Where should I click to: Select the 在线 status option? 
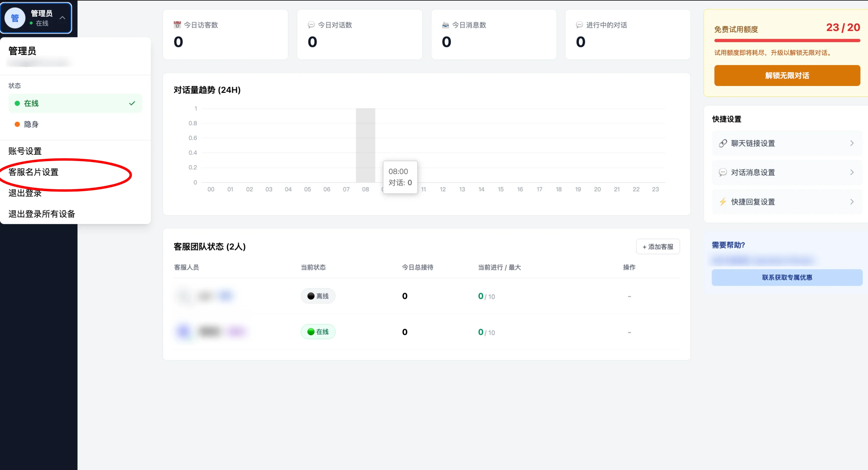point(31,103)
